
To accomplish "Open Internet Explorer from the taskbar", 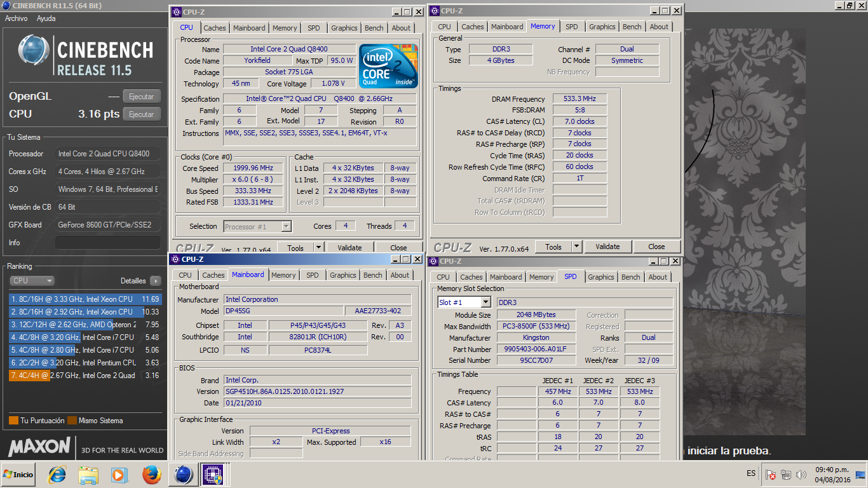I will click(57, 474).
